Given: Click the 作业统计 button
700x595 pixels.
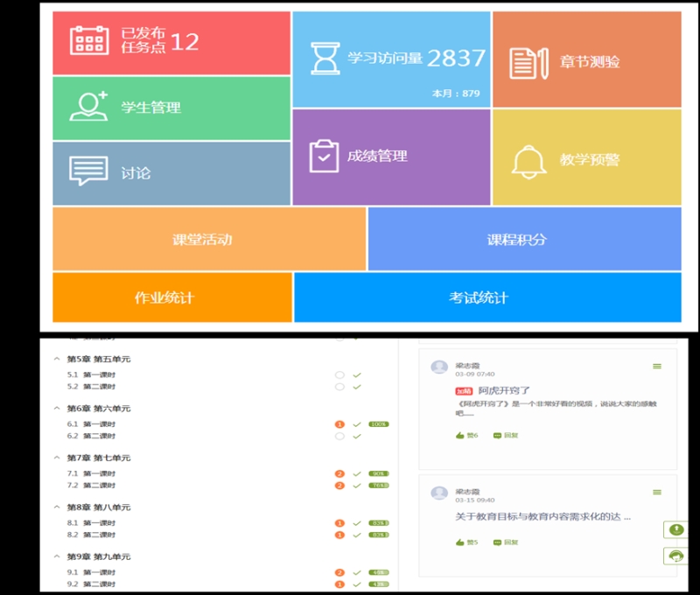Looking at the screenshot, I should click(x=171, y=297).
